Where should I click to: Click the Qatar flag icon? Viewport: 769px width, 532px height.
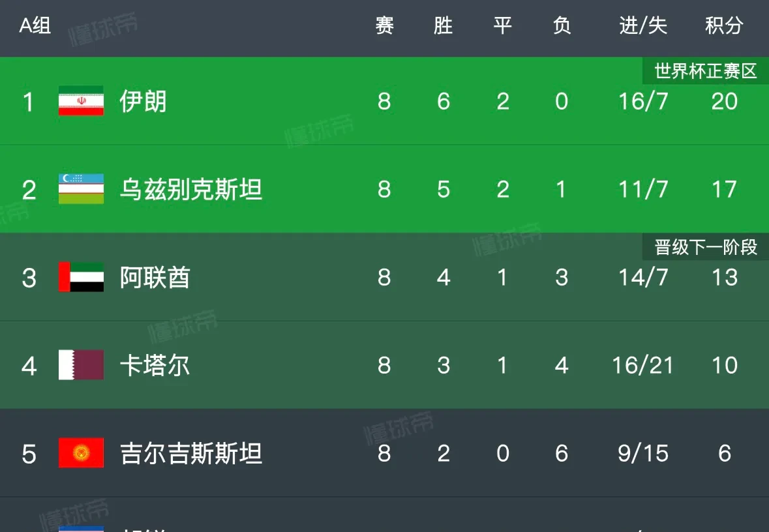tap(80, 366)
